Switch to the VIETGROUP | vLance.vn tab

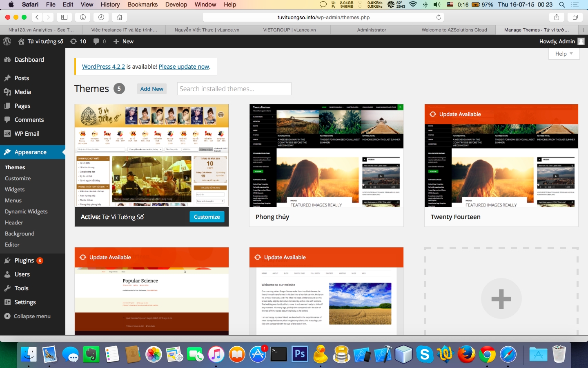coord(290,30)
